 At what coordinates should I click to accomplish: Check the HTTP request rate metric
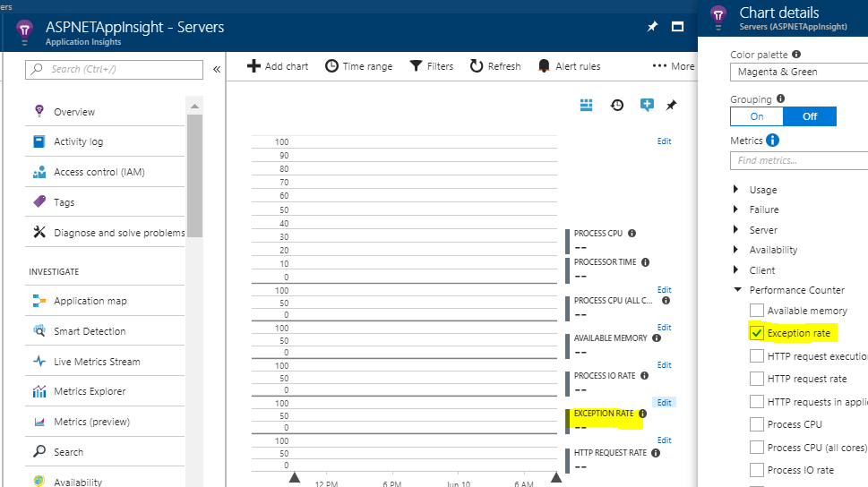pyautogui.click(x=757, y=379)
